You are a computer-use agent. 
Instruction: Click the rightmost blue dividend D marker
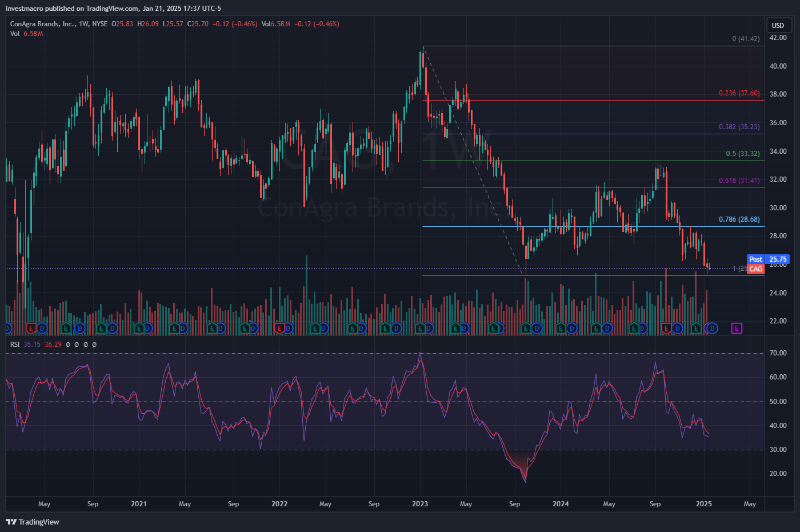[x=713, y=328]
